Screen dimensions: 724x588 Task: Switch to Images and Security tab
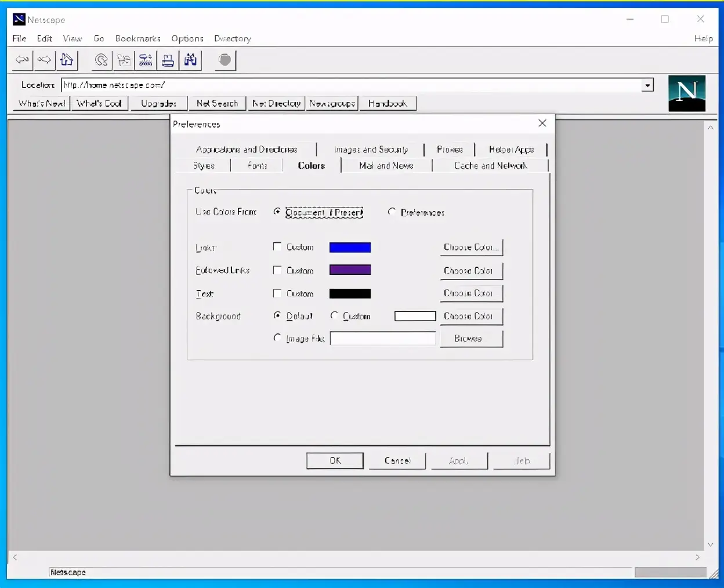pyautogui.click(x=371, y=150)
